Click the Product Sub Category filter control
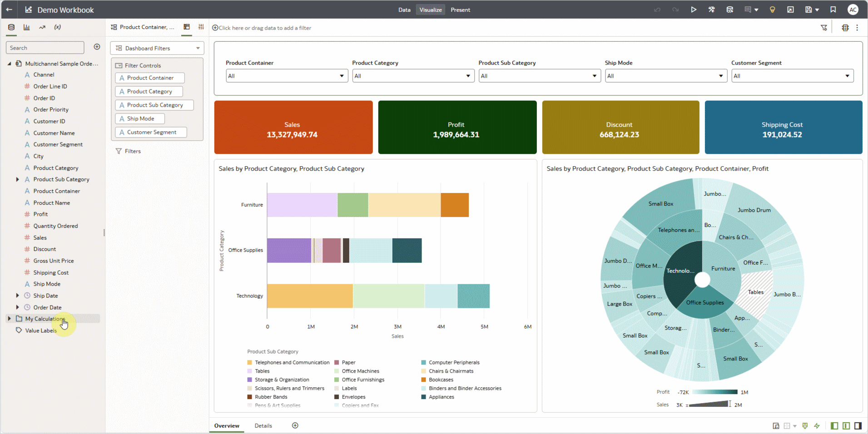 point(154,105)
